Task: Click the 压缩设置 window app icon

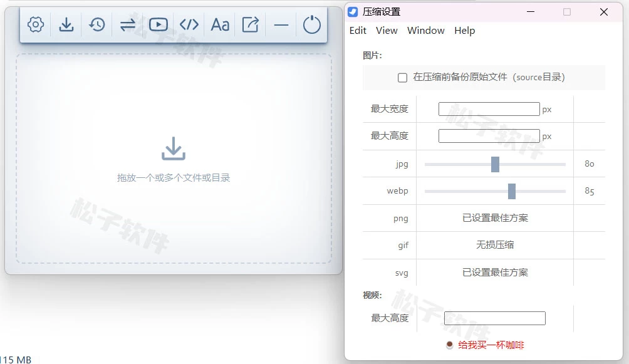Action: coord(353,12)
